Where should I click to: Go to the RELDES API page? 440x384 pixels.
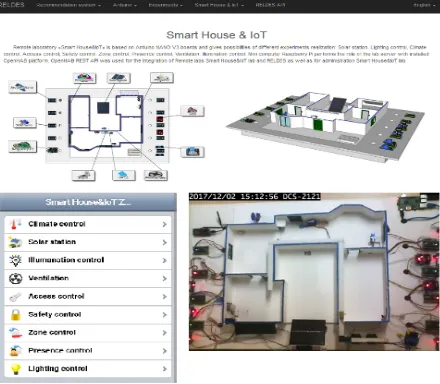click(x=270, y=5)
